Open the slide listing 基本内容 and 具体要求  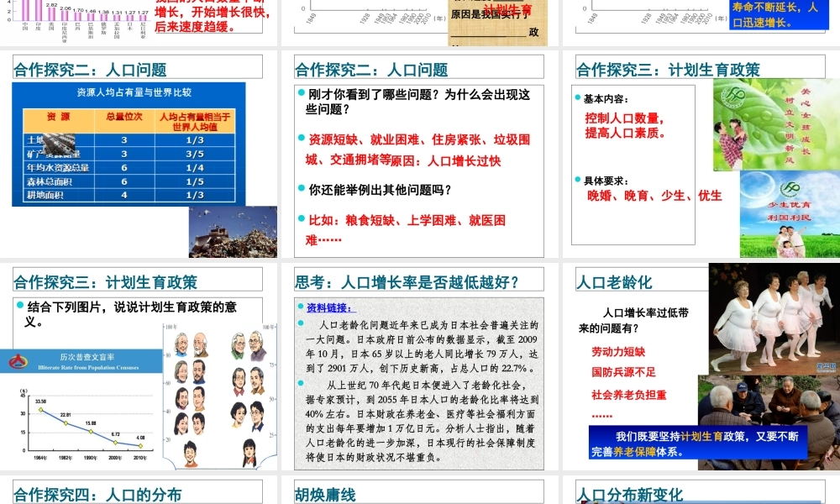click(701, 155)
